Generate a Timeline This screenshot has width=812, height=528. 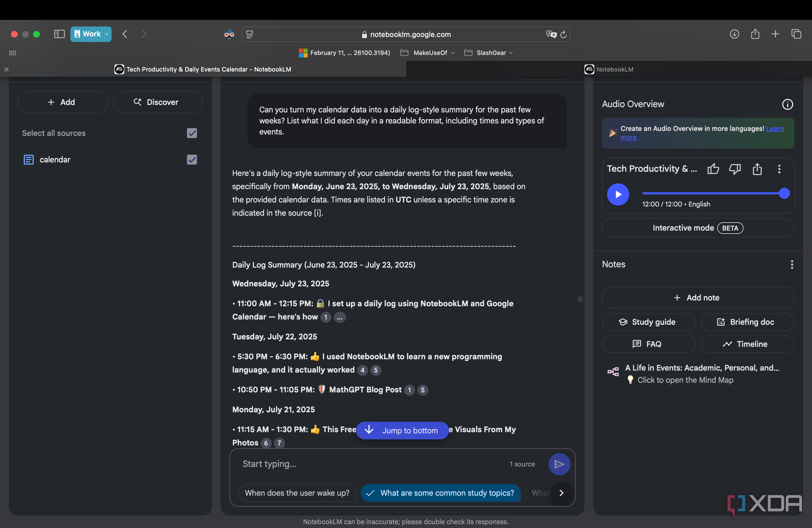(747, 344)
